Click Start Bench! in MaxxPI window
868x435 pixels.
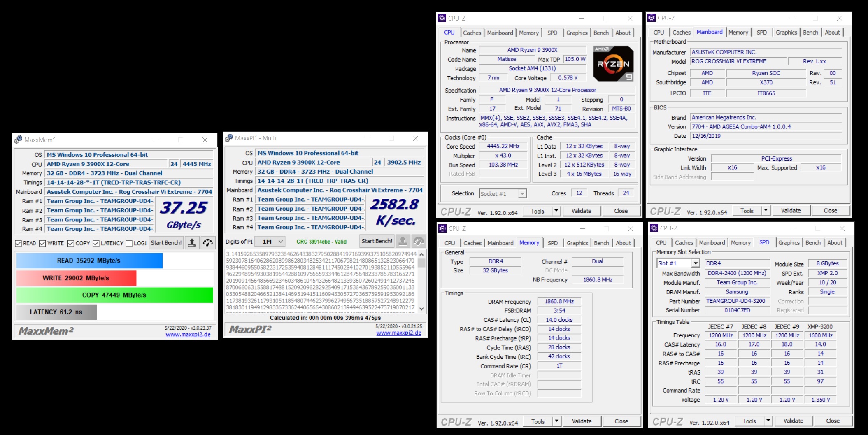point(377,241)
